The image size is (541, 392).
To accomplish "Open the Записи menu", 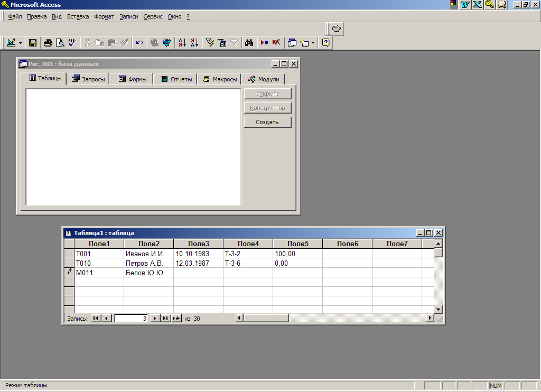I will pos(129,16).
